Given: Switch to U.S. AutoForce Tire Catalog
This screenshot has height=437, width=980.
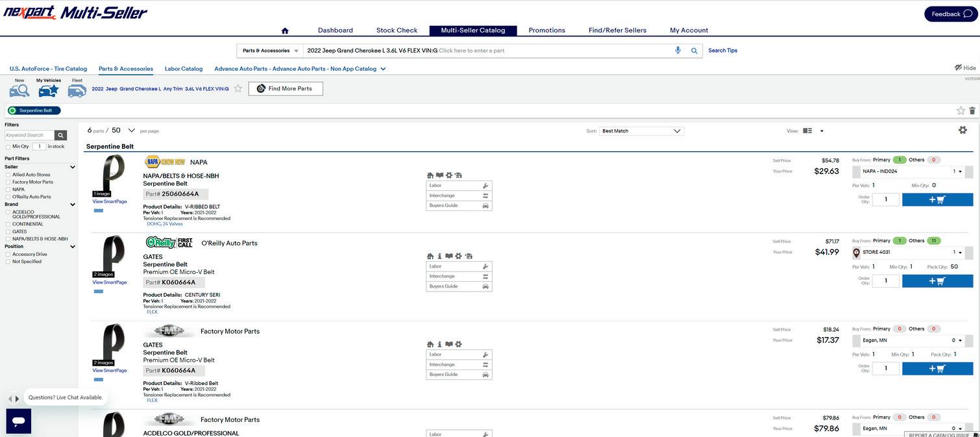Looking at the screenshot, I should coord(48,69).
